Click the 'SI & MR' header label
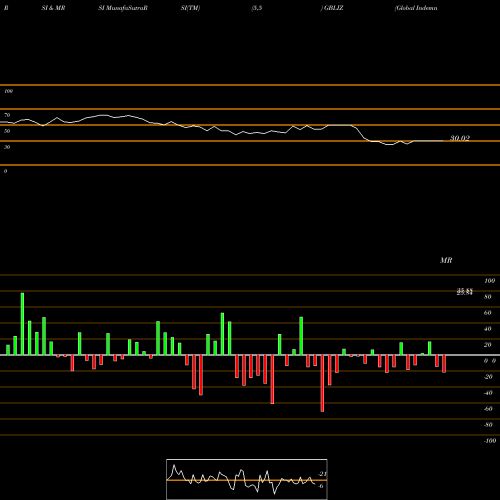Screen dimensions: 500x500 click(53, 8)
